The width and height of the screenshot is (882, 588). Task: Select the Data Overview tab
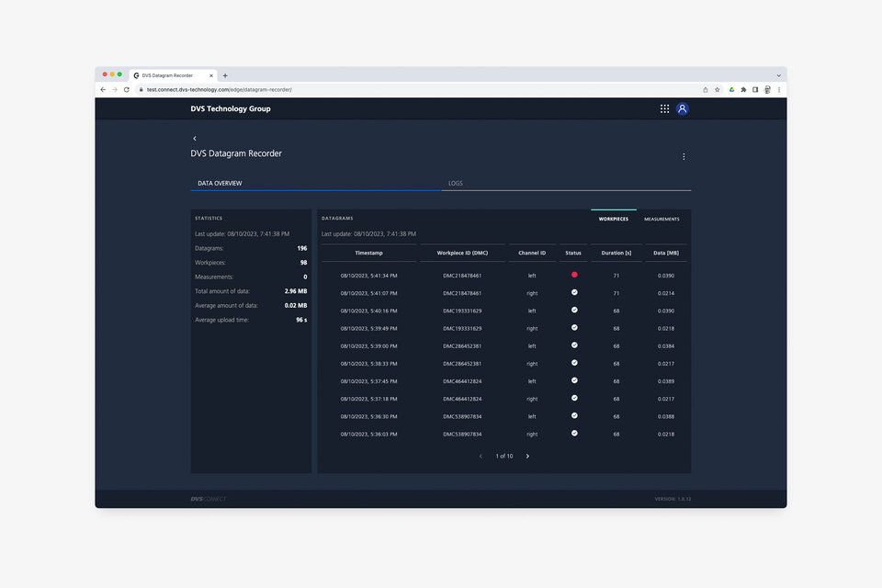220,184
